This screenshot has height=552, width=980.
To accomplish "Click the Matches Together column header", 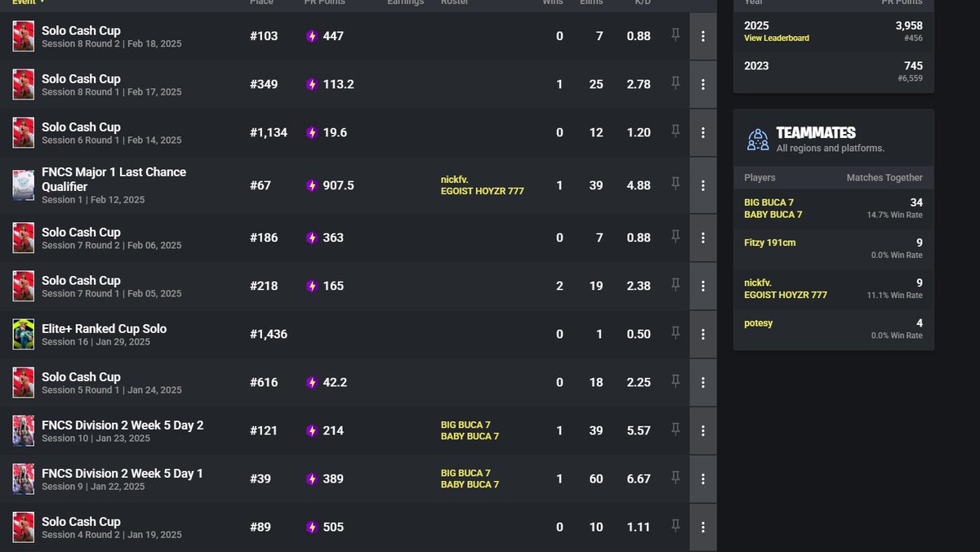I will pyautogui.click(x=884, y=177).
